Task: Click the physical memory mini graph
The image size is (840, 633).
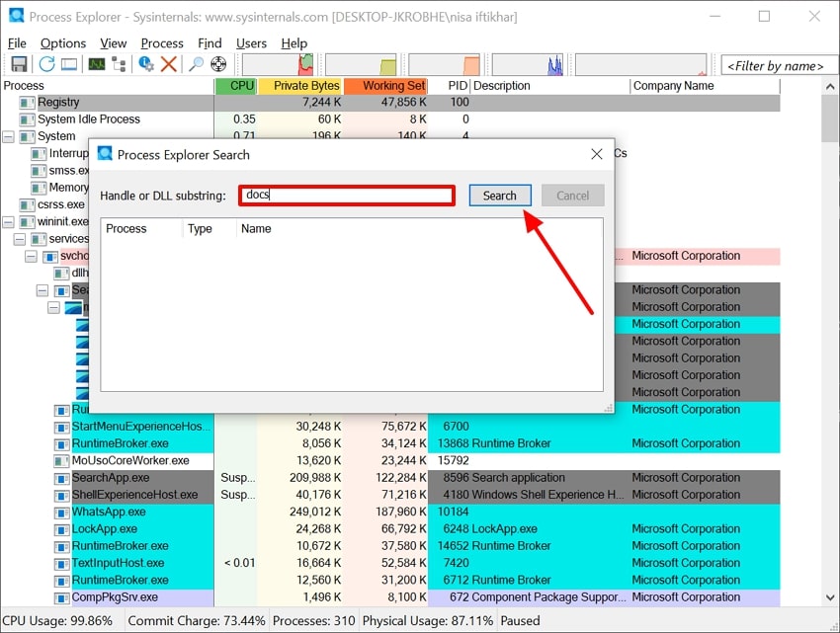Action: 444,64
